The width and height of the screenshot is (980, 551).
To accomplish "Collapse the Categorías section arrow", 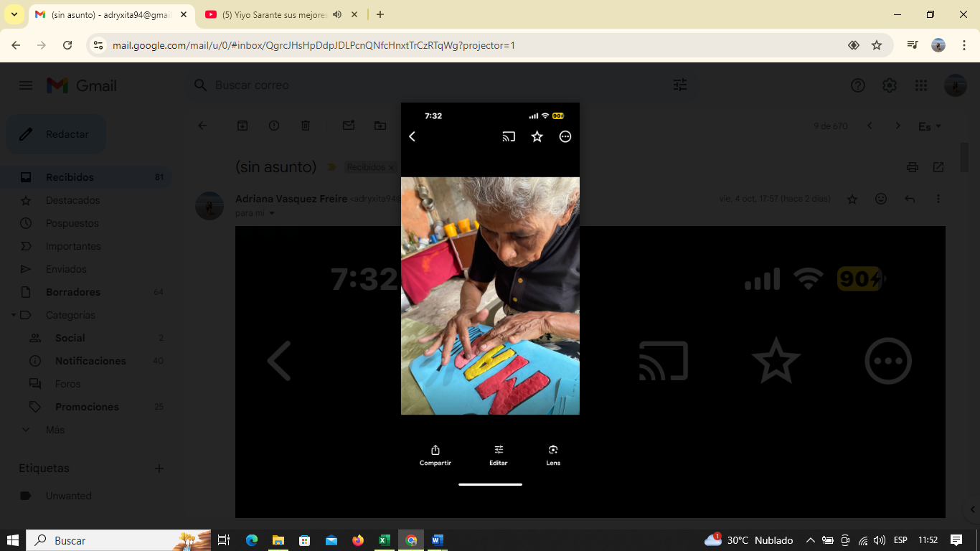I will pyautogui.click(x=14, y=315).
